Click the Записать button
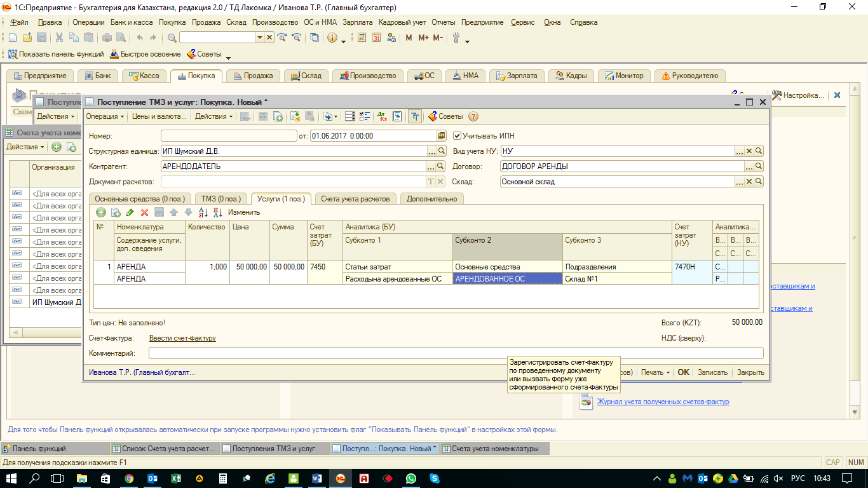Viewport: 868px width, 488px height. click(712, 372)
